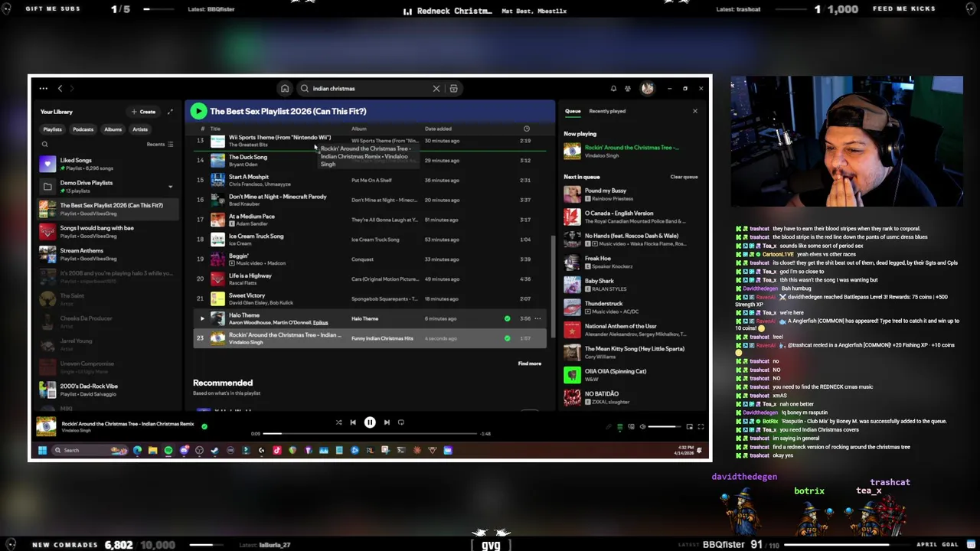Open Stream Anthems playlist

[107, 254]
